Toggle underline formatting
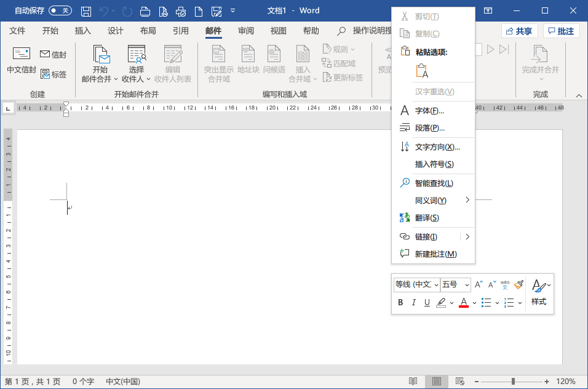 (427, 302)
